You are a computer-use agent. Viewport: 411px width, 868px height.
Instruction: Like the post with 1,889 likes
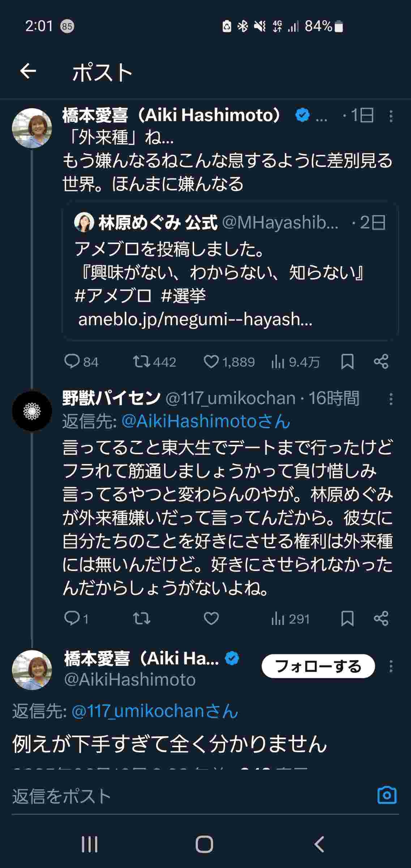click(211, 362)
